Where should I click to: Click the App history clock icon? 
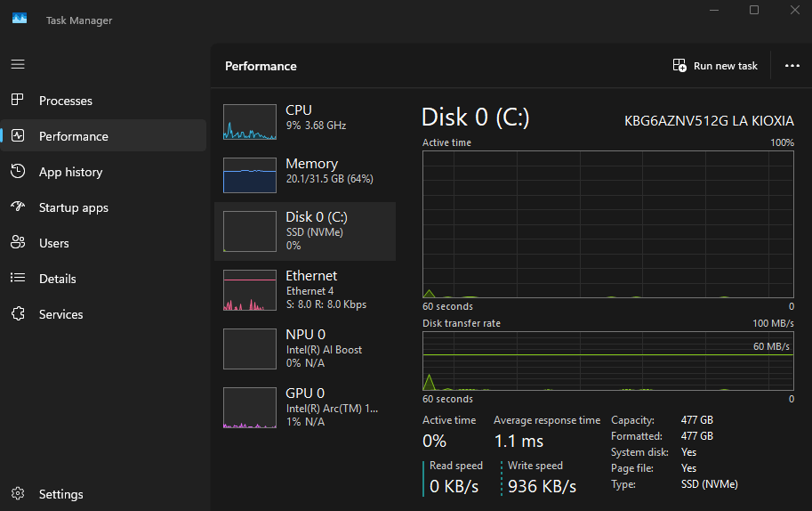pos(18,171)
